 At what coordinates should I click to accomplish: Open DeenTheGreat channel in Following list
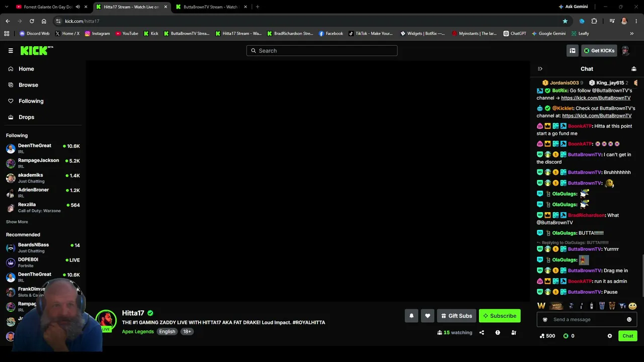(43, 148)
